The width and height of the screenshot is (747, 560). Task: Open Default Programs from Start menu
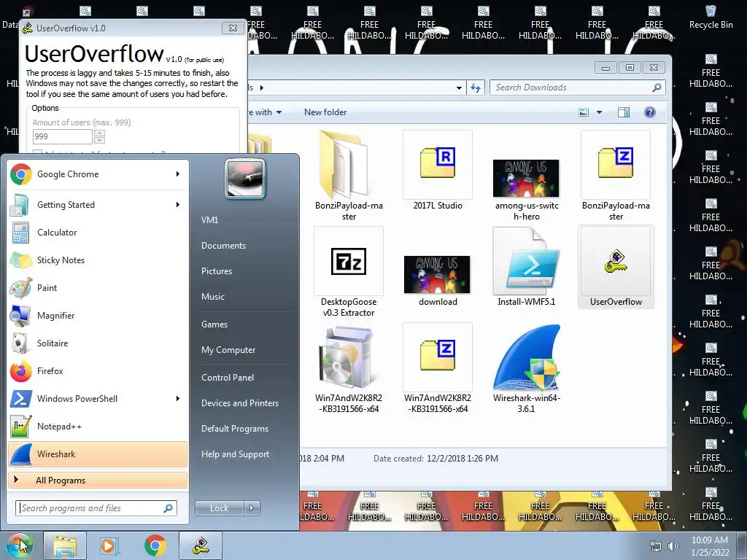tap(235, 429)
